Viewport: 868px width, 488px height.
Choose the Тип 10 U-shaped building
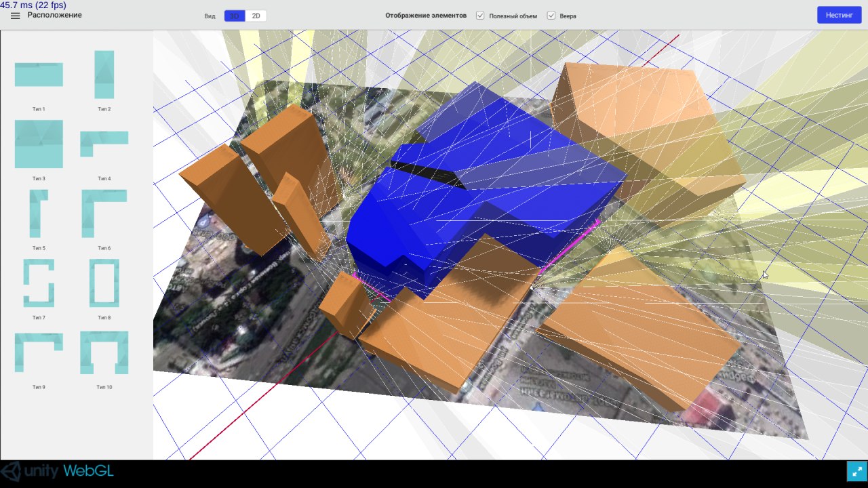coord(104,352)
